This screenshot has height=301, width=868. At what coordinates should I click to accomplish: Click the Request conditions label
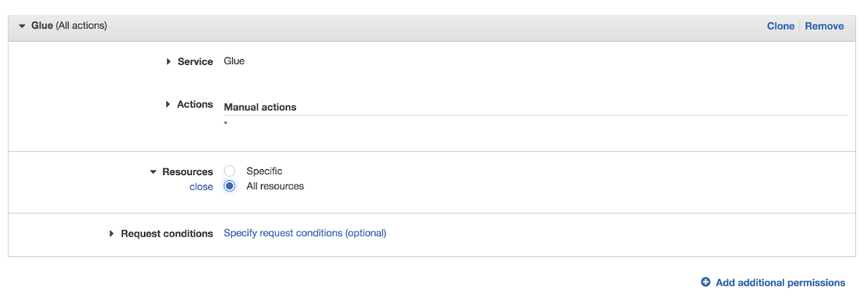coord(167,233)
